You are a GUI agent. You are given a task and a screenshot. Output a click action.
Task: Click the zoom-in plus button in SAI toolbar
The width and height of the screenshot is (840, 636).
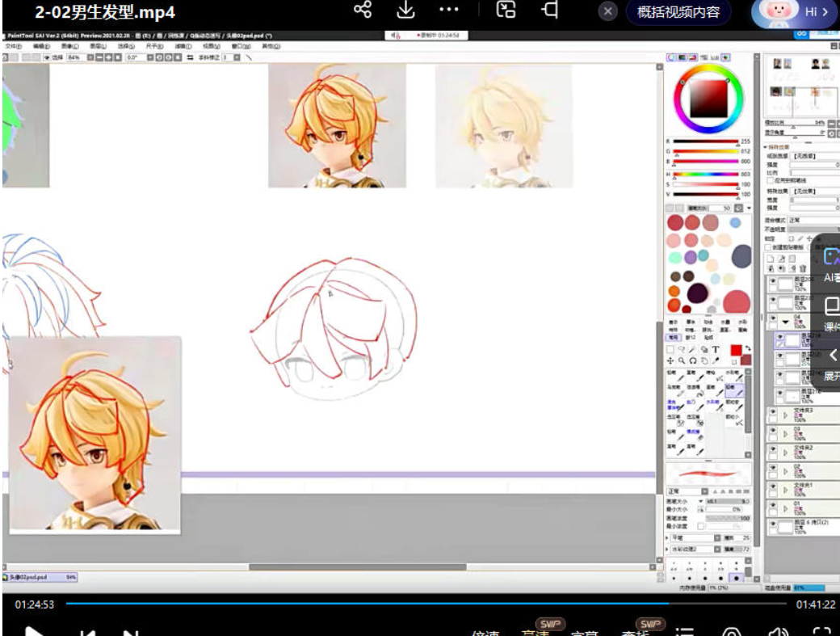pyautogui.click(x=109, y=57)
